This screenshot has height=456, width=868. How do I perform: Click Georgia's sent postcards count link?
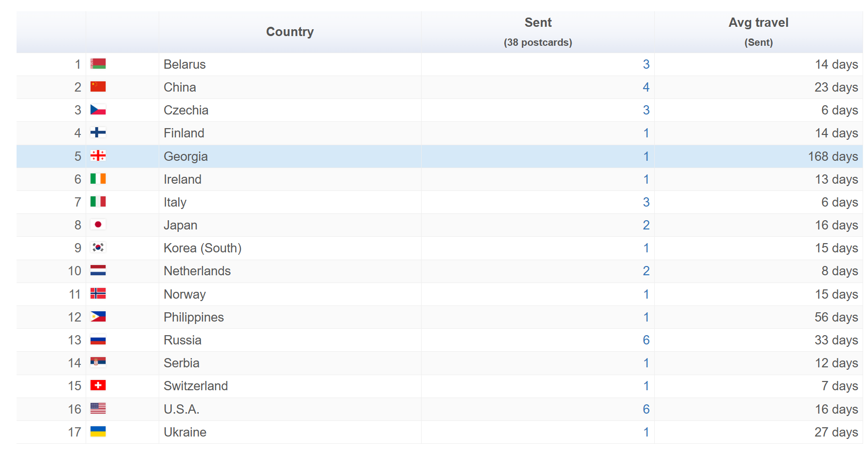pos(646,156)
